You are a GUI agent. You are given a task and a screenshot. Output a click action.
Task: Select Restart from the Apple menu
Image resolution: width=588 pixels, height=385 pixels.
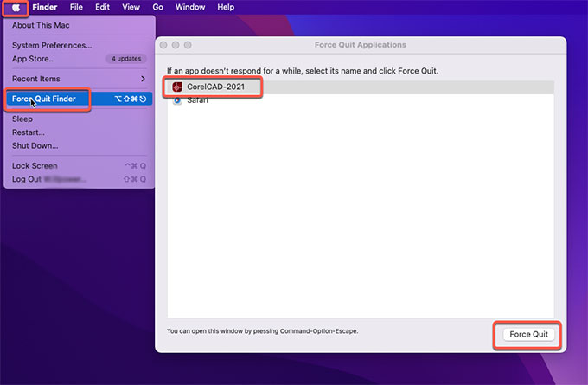[29, 132]
